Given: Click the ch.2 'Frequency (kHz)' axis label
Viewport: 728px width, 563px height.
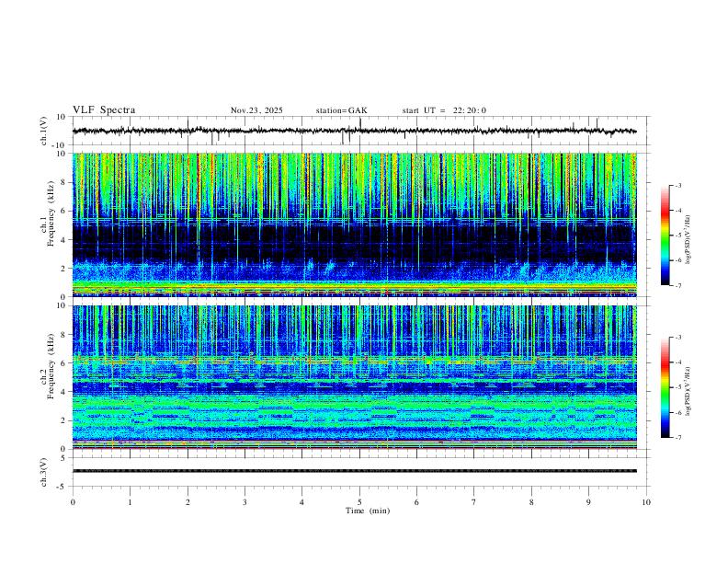Looking at the screenshot, I should [x=51, y=367].
